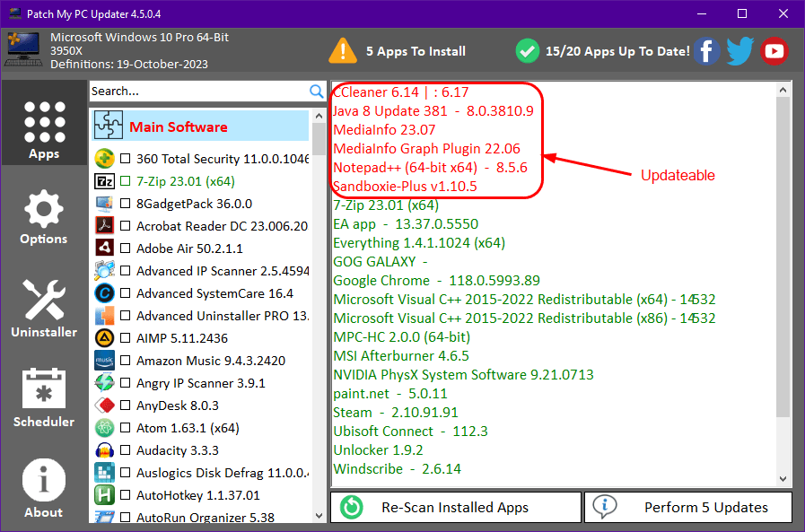The image size is (805, 532).
Task: Switch to the Apps tab
Action: pos(43,123)
